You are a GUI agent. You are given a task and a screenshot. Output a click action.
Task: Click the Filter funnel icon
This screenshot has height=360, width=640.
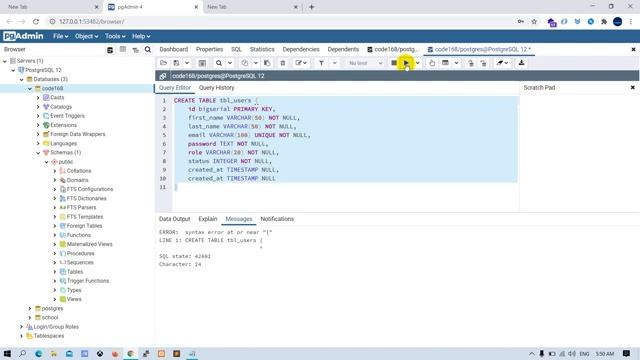(x=321, y=63)
